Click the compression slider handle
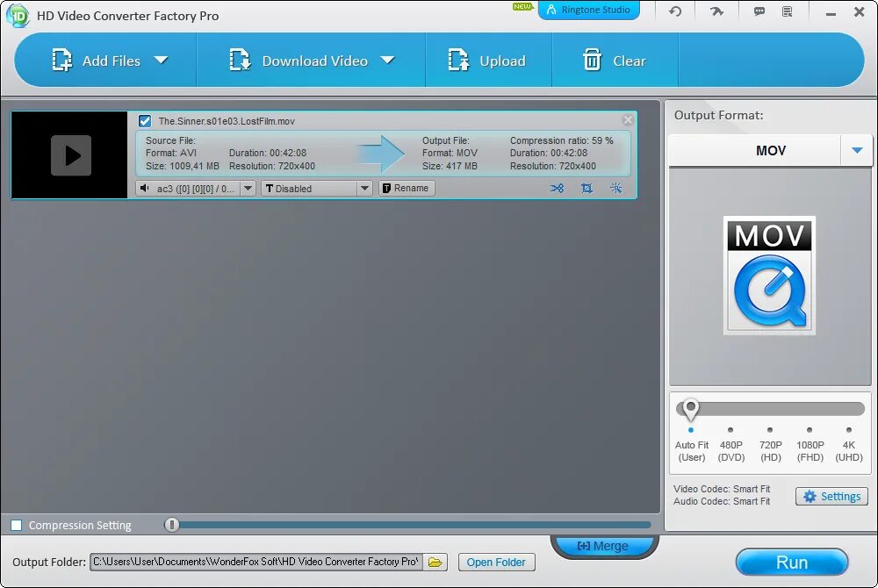 (x=172, y=525)
